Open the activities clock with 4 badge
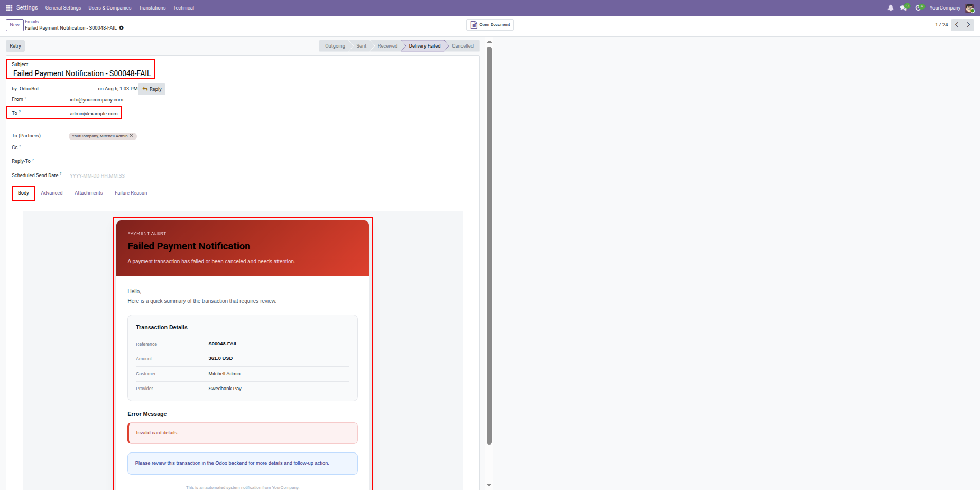The height and width of the screenshot is (490, 980). (x=919, y=7)
